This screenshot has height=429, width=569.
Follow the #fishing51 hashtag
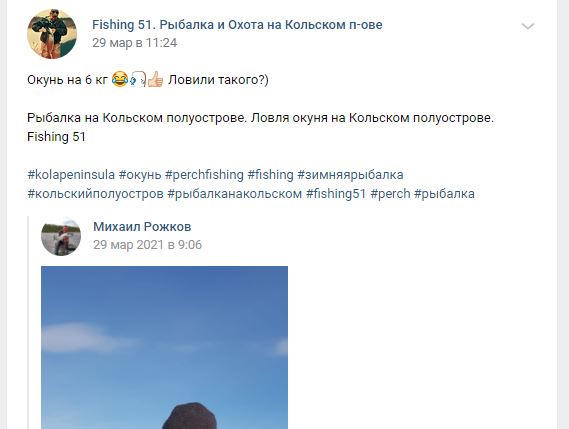(336, 193)
